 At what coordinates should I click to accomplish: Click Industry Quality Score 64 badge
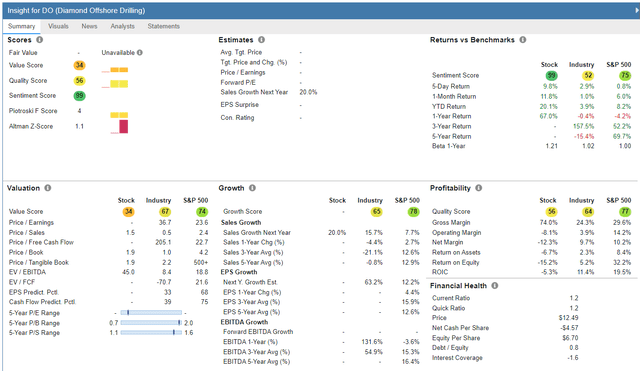click(588, 211)
